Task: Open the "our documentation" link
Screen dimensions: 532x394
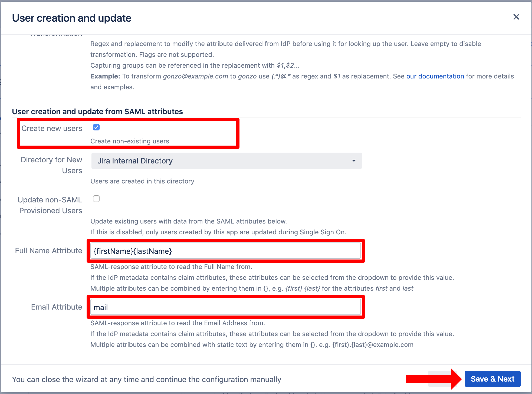Action: (435, 76)
